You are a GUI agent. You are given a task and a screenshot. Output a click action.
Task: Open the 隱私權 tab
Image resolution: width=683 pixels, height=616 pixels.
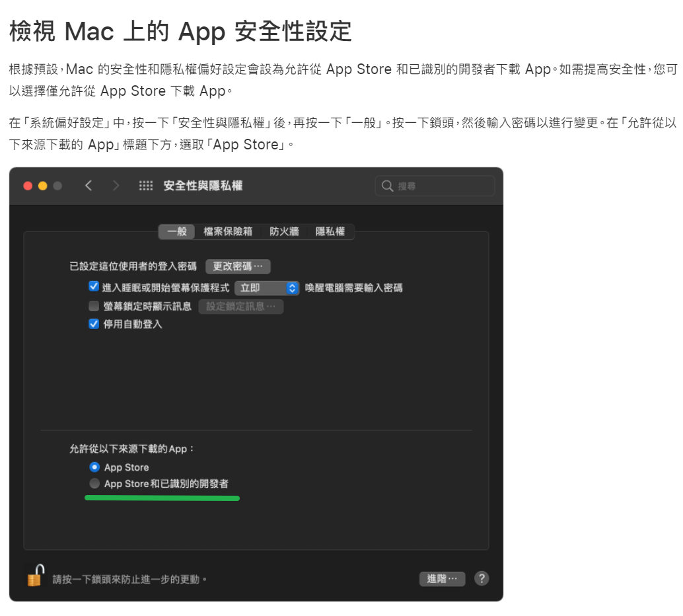click(330, 231)
